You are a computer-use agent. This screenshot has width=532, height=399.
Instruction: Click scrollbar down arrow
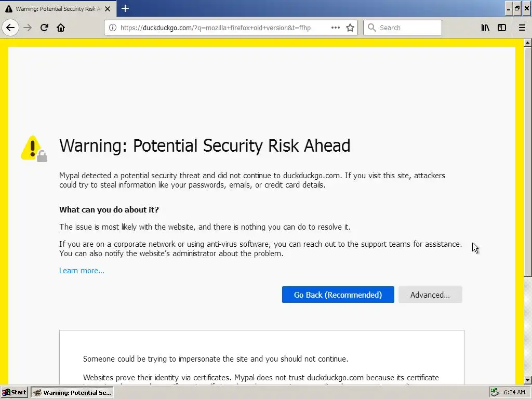coord(527,380)
